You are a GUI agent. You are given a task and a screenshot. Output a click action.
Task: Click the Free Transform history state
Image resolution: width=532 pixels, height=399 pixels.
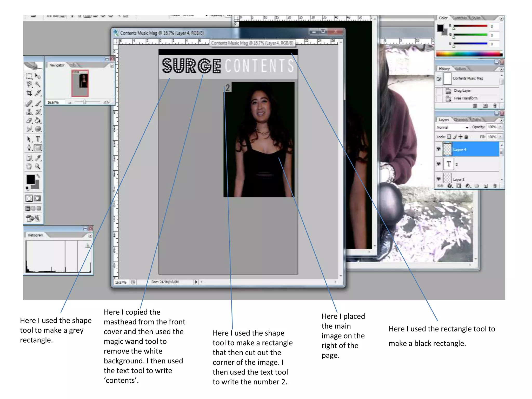(x=465, y=98)
